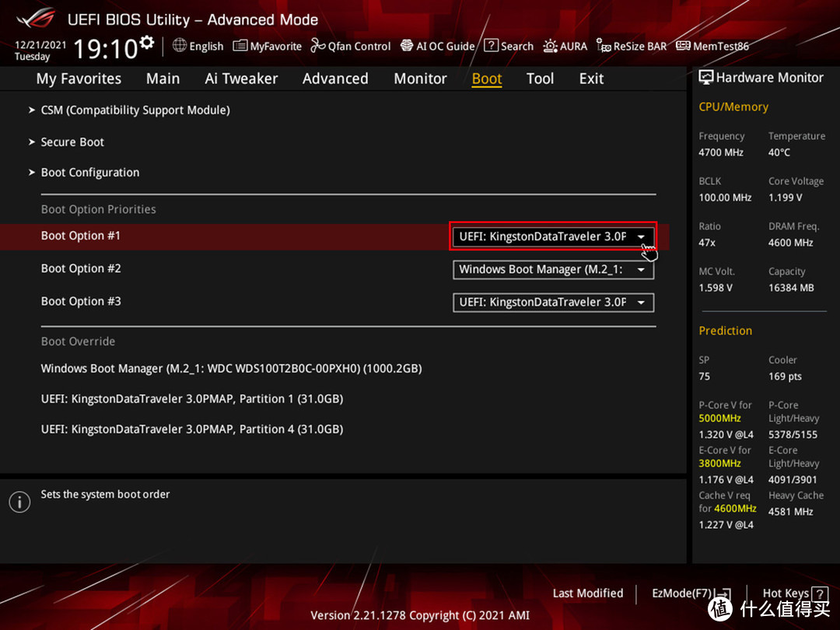Click the 16384 MB capacity value
Viewport: 840px width, 630px height.
[x=791, y=289]
